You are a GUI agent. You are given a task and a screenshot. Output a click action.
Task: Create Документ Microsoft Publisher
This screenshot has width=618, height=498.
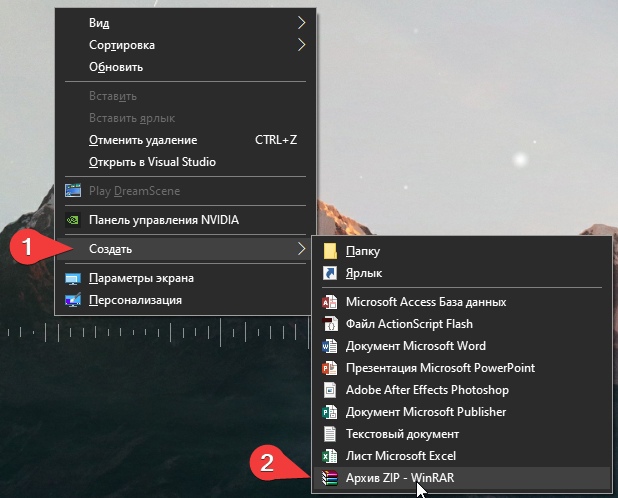pos(462,412)
